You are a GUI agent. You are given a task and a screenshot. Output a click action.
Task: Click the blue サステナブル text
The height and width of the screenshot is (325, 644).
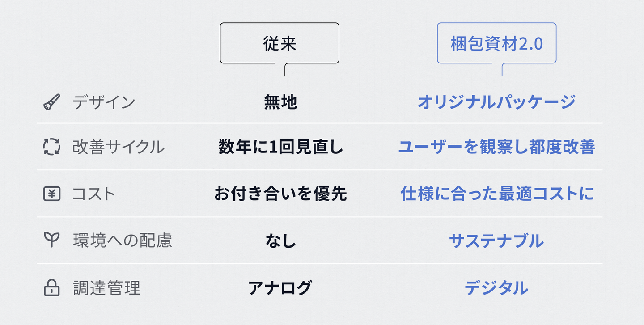tap(496, 241)
